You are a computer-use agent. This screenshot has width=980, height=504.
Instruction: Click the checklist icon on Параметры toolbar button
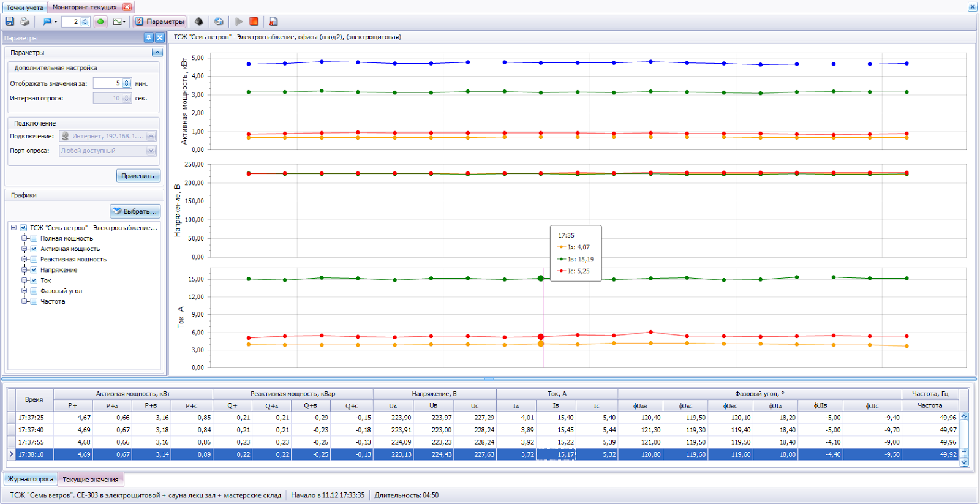tap(140, 21)
